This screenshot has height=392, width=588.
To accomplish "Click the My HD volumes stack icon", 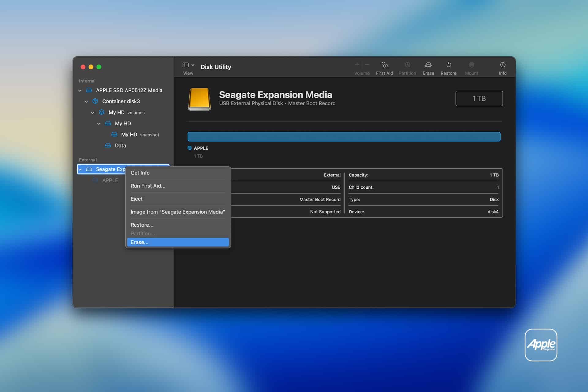I will [x=102, y=112].
